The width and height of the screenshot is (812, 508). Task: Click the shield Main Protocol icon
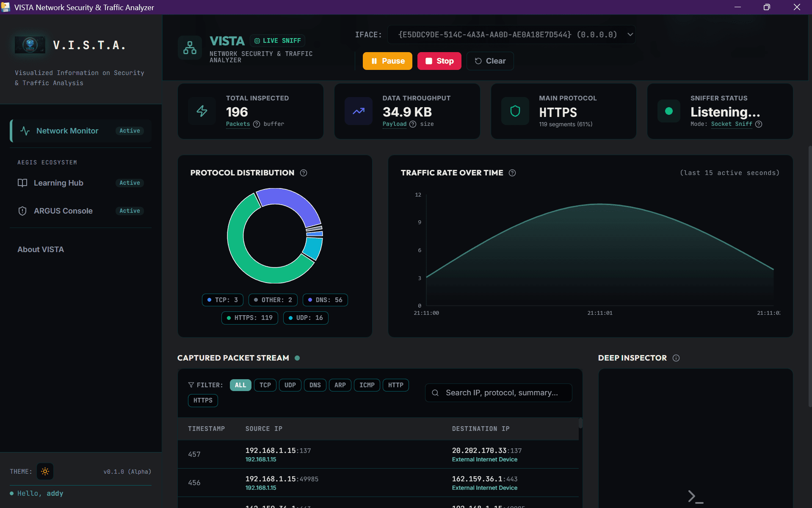coord(515,111)
